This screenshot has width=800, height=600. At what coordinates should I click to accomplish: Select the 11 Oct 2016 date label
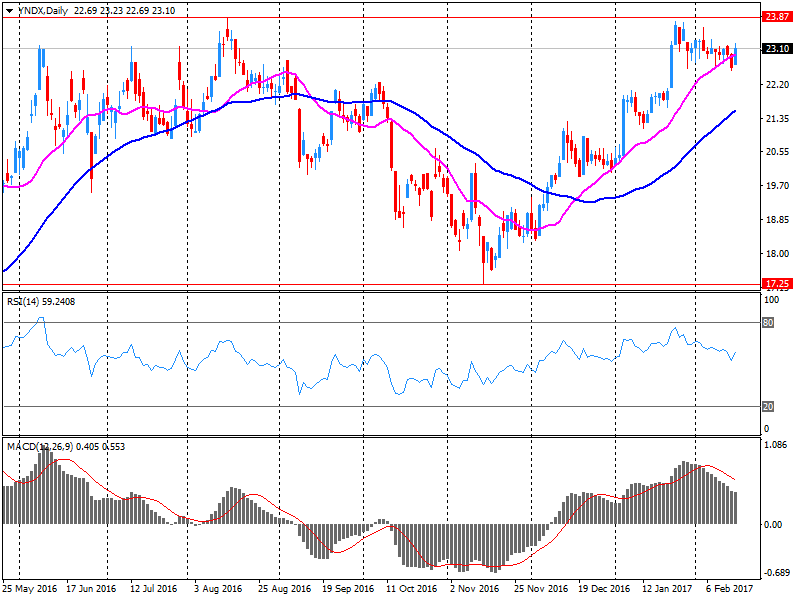click(411, 588)
